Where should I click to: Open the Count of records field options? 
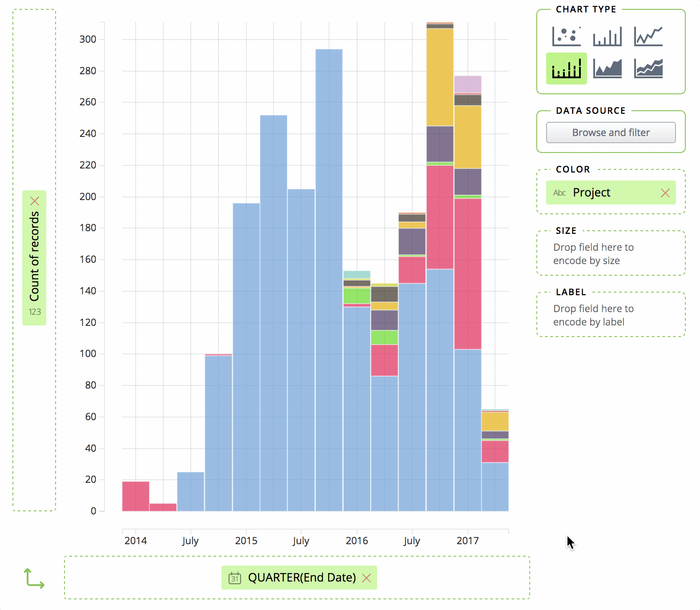click(35, 257)
